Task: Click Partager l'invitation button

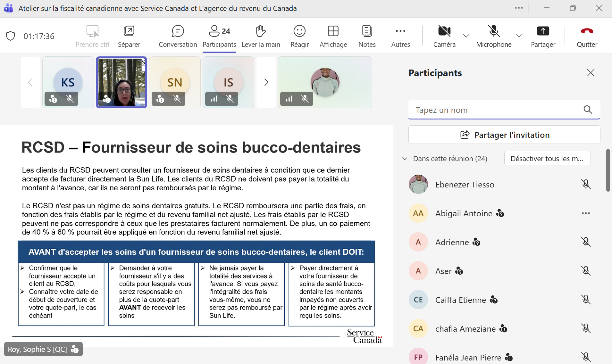Action: click(x=504, y=135)
